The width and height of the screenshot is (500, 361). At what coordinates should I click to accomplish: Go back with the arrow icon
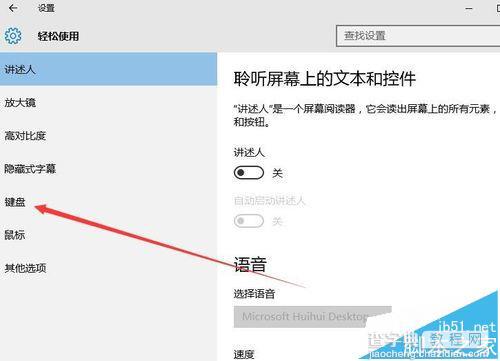pos(13,8)
